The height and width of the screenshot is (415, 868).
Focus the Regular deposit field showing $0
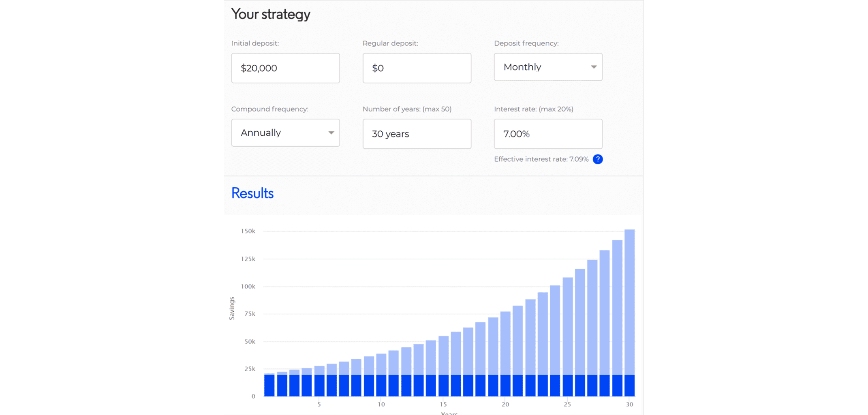417,68
